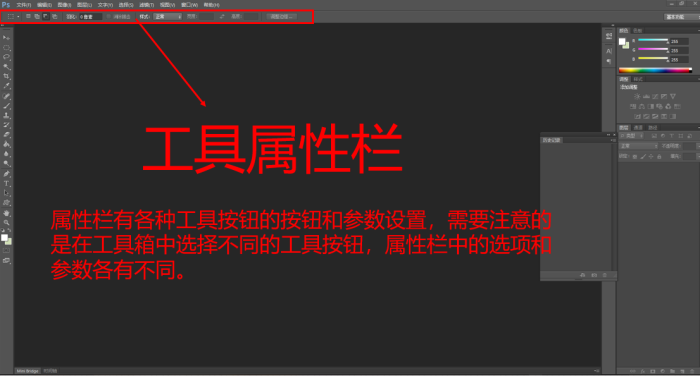Select the Lasso tool

(6, 57)
